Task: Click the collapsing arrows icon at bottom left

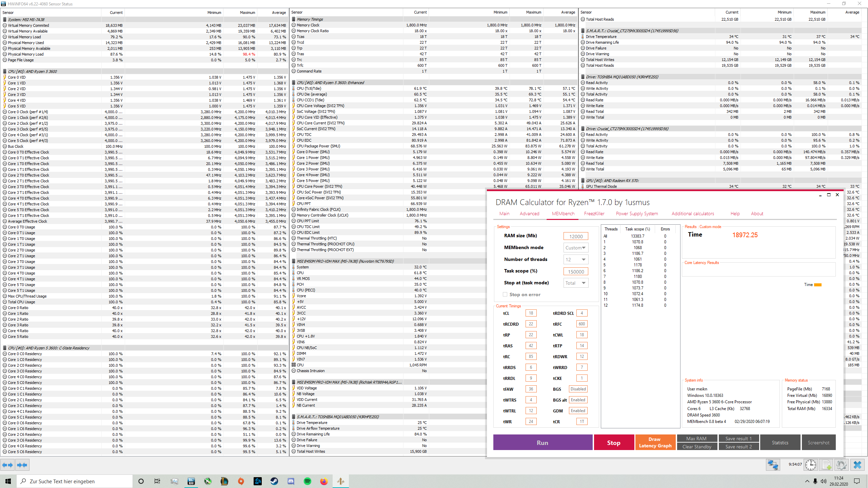Action: (x=22, y=465)
